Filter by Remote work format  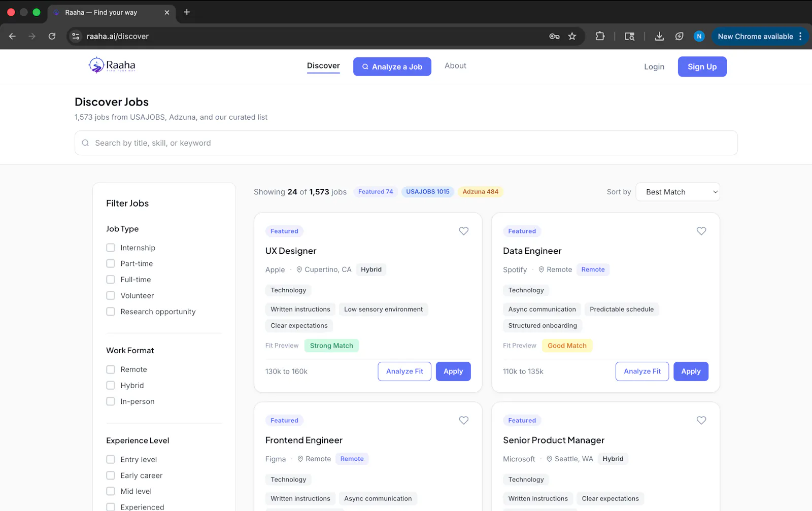[x=110, y=369]
